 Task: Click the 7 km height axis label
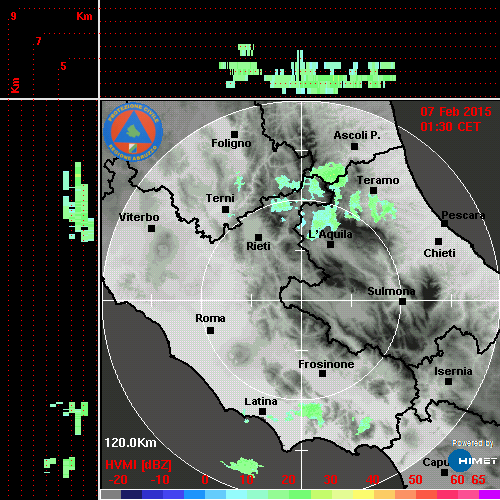(39, 41)
